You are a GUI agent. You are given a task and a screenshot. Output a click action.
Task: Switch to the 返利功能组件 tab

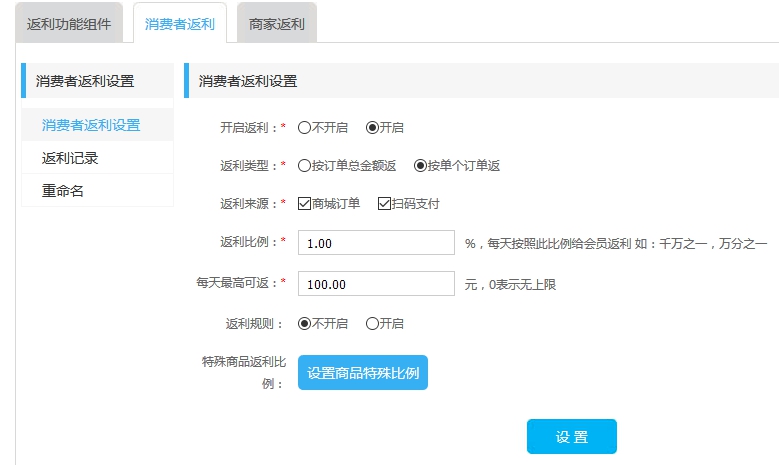pos(69,23)
